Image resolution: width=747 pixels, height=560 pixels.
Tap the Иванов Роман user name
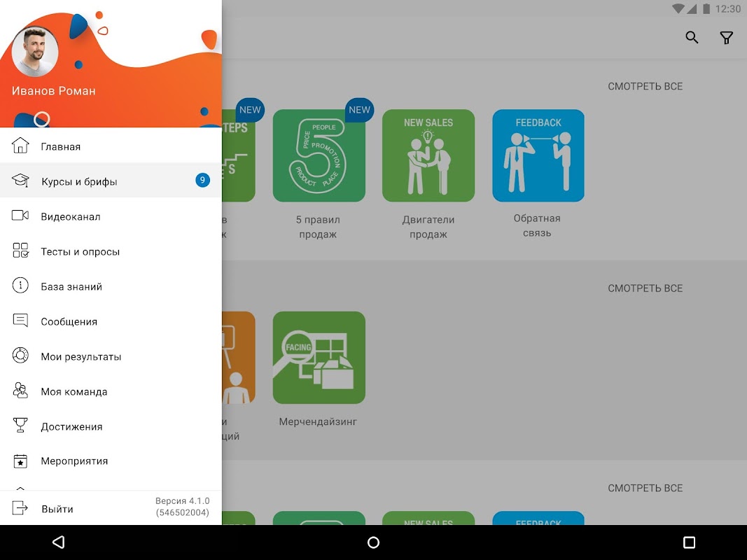(x=53, y=90)
